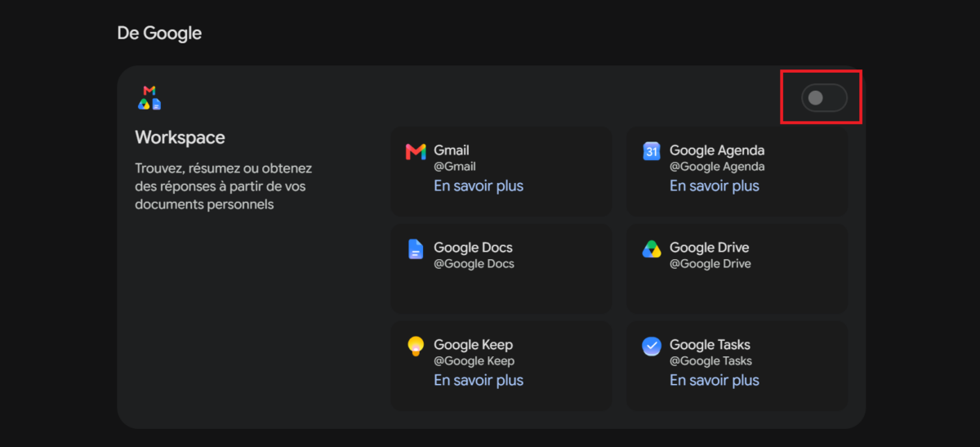Click the @Gmail handle text
Viewport: 980px width, 447px height.
455,166
